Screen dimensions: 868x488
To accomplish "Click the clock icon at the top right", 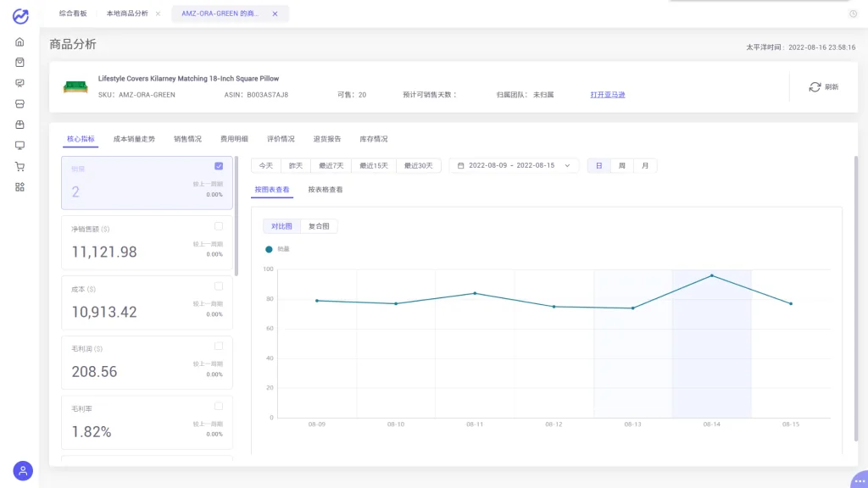I will 853,14.
